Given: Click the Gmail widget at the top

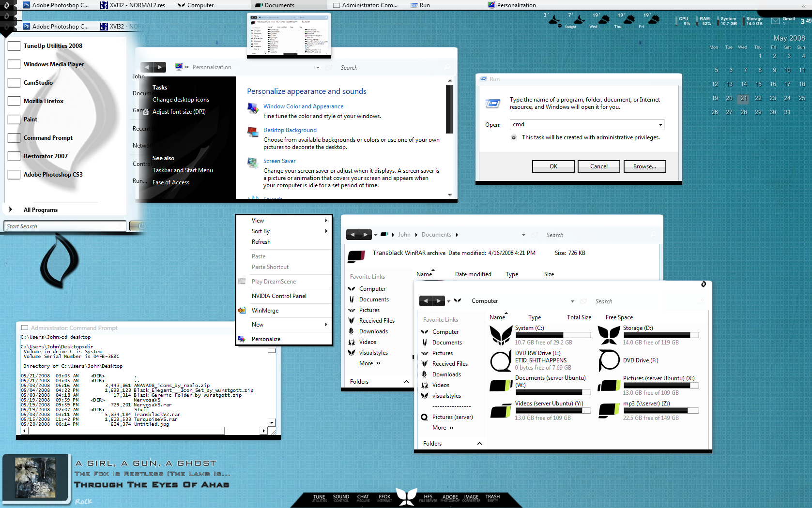Looking at the screenshot, I should (784, 21).
